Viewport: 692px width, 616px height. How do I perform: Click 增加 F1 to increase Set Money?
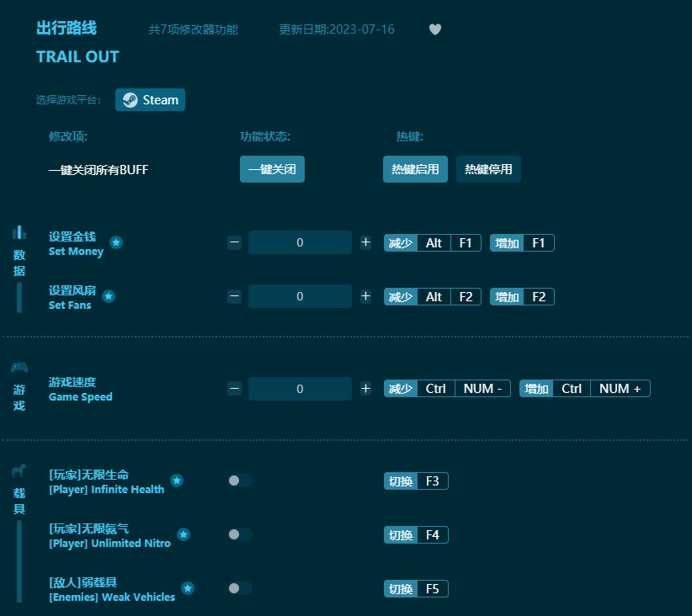pyautogui.click(x=521, y=242)
